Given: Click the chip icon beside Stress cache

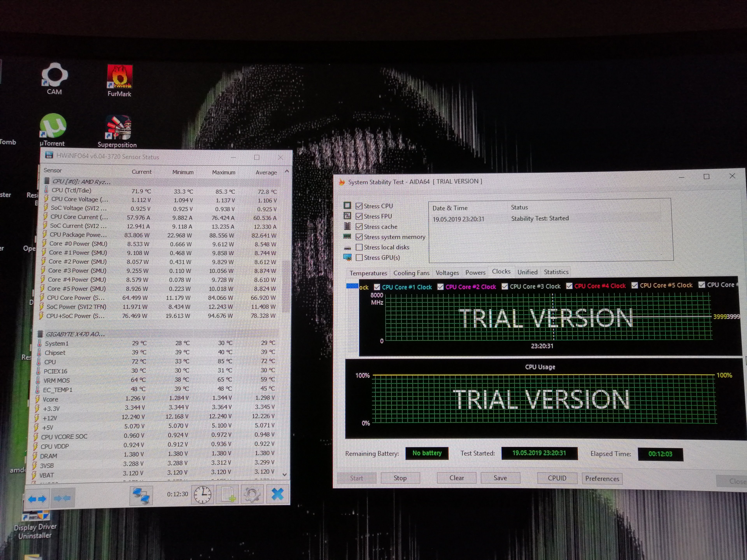Looking at the screenshot, I should (x=347, y=226).
